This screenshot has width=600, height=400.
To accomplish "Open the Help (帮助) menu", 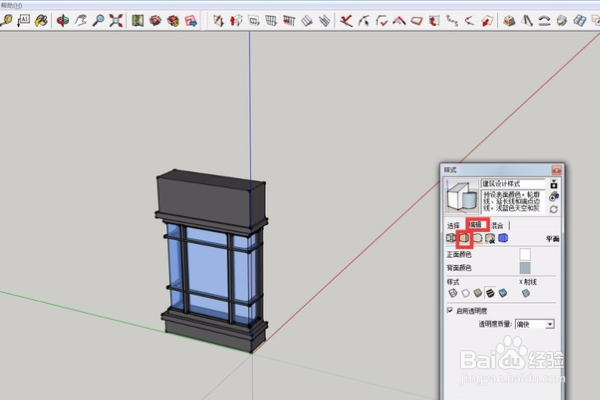I will coord(11,5).
